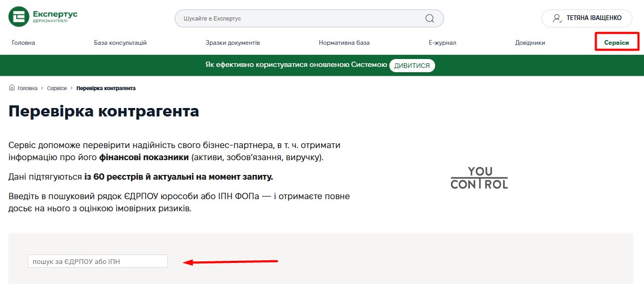The width and height of the screenshot is (644, 284).
Task: Open Довідники section
Action: click(x=530, y=43)
